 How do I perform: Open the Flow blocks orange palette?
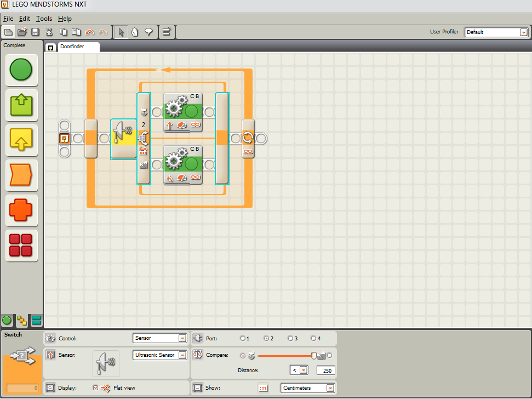21,175
